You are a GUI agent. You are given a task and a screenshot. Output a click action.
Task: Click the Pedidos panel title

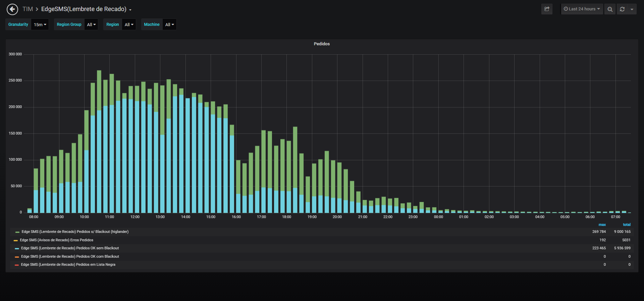pos(322,44)
